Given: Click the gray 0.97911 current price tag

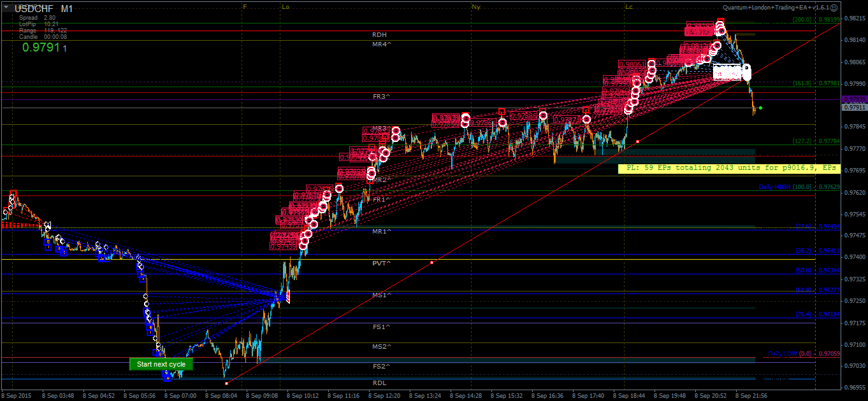Looking at the screenshot, I should pyautogui.click(x=854, y=108).
